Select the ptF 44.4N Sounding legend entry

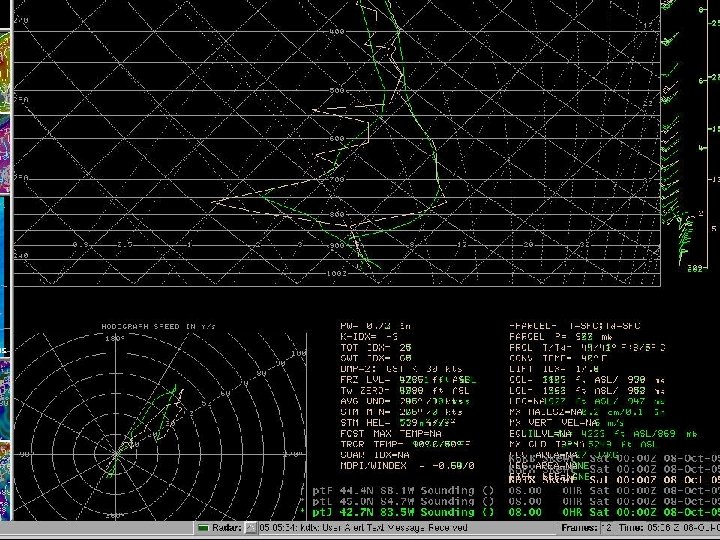[x=403, y=490]
